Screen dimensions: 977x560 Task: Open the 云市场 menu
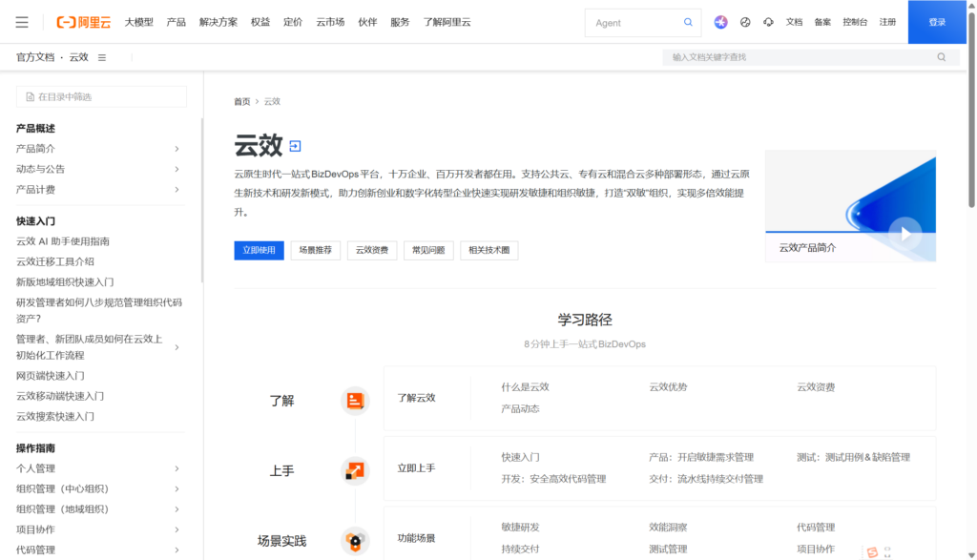330,23
